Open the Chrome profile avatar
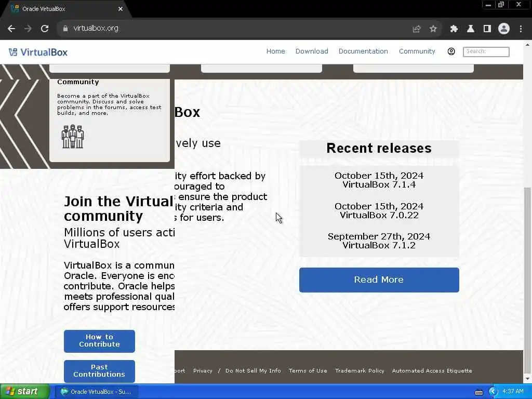The height and width of the screenshot is (399, 532). click(x=504, y=29)
